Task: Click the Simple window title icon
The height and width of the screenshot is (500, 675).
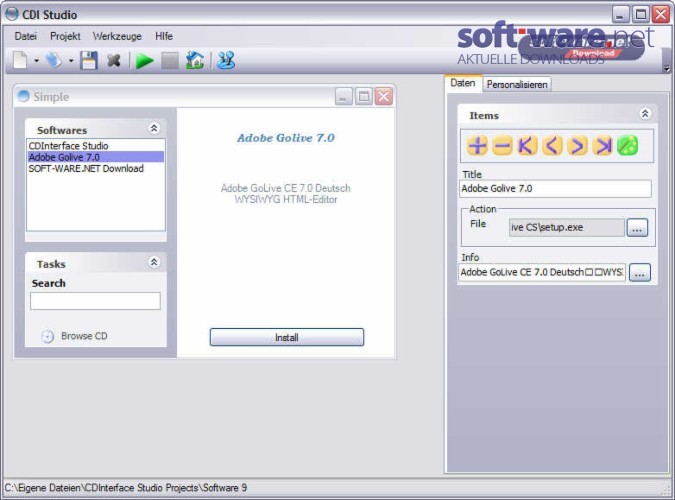Action: pos(23,96)
